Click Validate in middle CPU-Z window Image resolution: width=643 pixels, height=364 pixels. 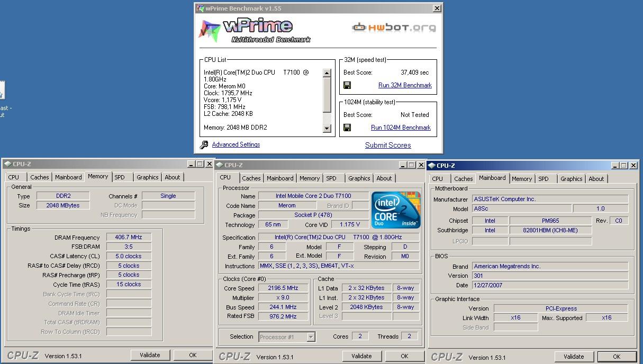361,356
